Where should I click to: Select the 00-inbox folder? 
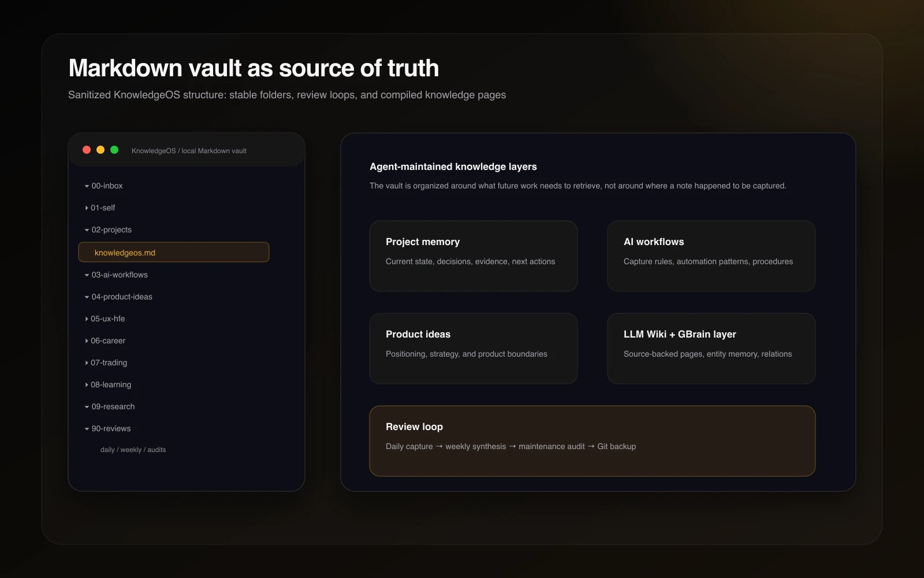(x=107, y=186)
